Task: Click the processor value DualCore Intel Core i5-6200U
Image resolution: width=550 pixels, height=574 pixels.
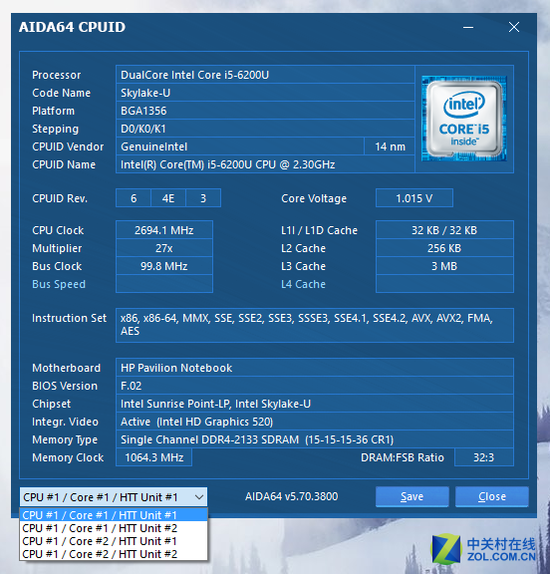Action: pyautogui.click(x=265, y=75)
